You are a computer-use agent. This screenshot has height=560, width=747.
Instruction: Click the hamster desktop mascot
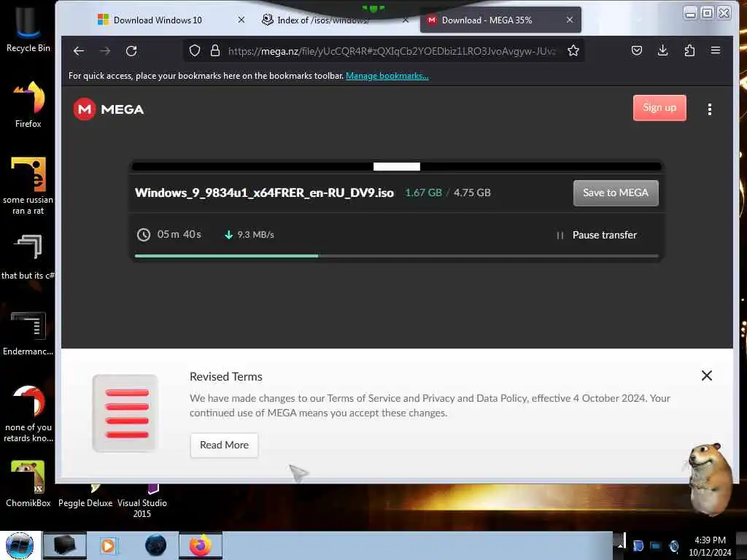point(710,478)
